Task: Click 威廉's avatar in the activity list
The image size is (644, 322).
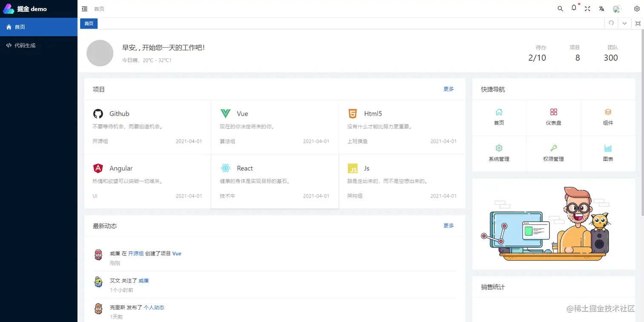Action: (x=98, y=255)
